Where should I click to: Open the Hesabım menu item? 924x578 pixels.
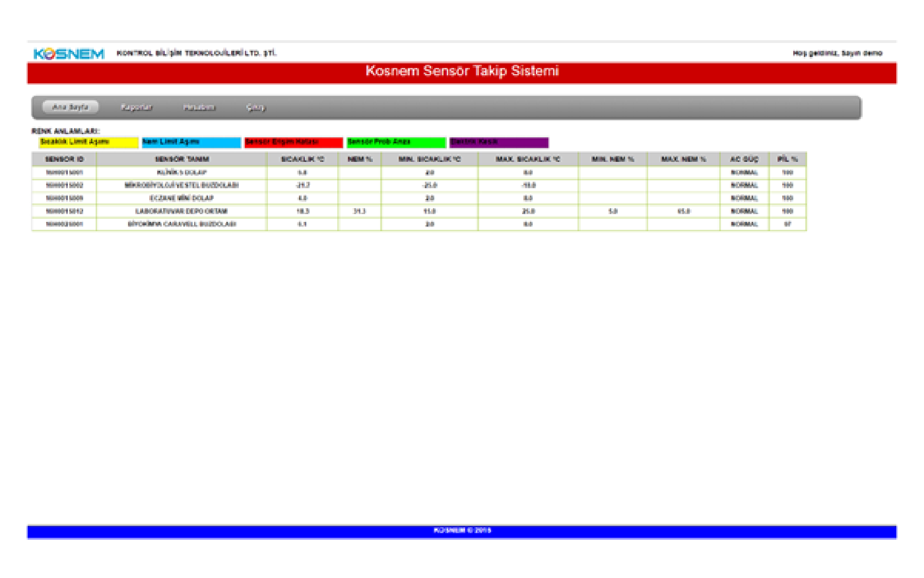(199, 107)
